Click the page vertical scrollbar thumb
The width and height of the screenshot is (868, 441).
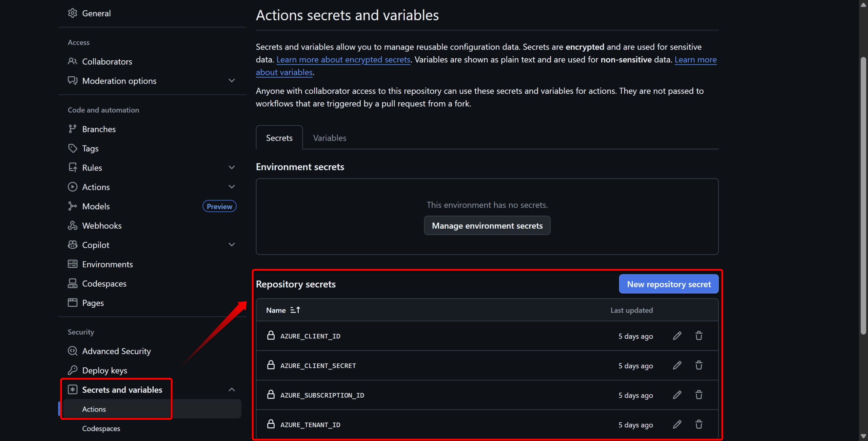coord(863,197)
